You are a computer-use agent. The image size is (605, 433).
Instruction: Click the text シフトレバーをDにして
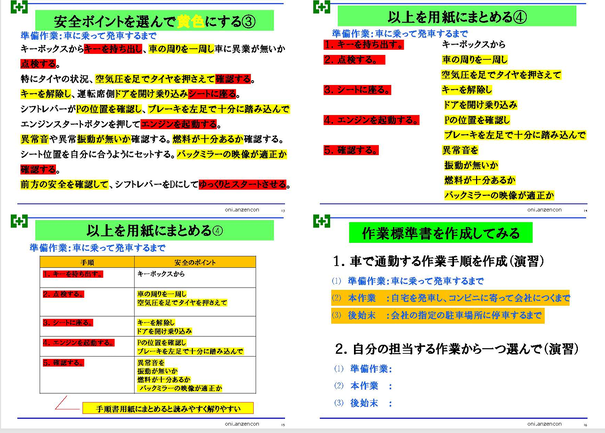tap(157, 184)
